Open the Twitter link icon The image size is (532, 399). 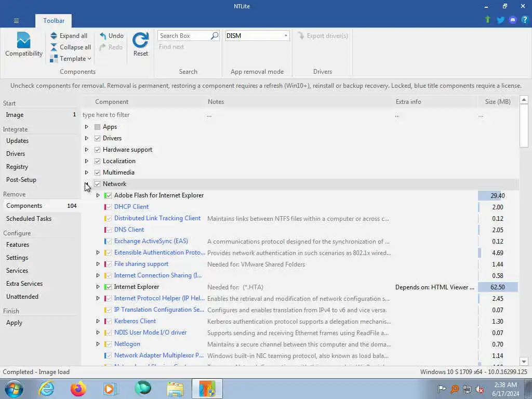click(500, 20)
